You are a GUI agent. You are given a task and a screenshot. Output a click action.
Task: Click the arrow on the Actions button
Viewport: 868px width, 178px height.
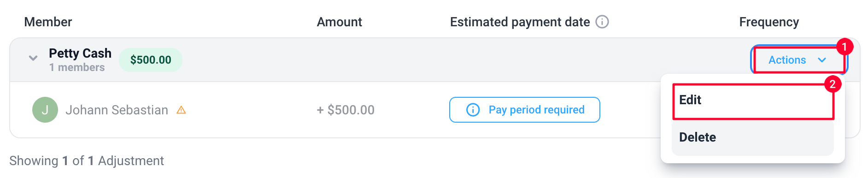pos(822,60)
